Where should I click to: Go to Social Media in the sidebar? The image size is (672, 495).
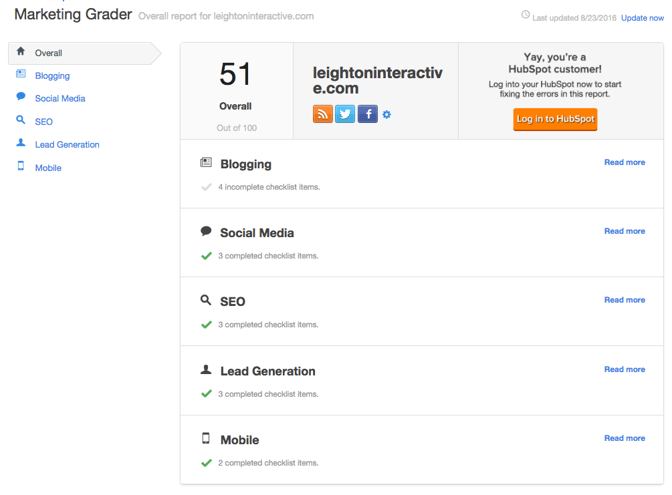pyautogui.click(x=60, y=99)
